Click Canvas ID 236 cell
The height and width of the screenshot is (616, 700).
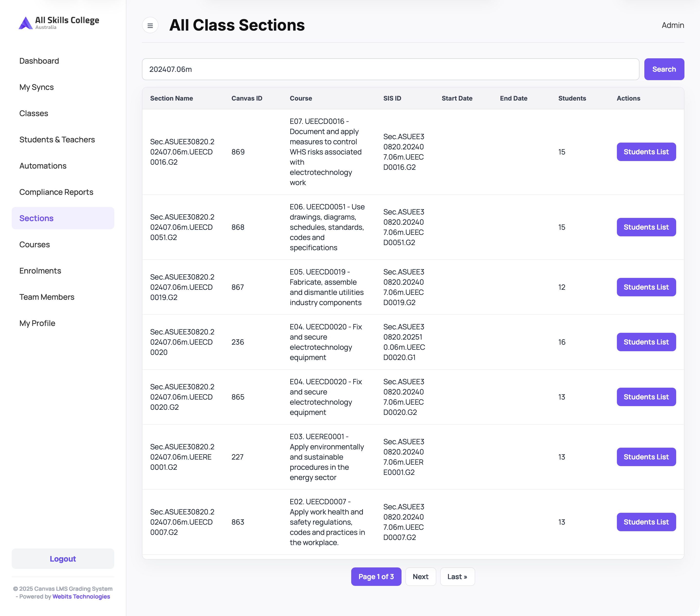pos(238,342)
